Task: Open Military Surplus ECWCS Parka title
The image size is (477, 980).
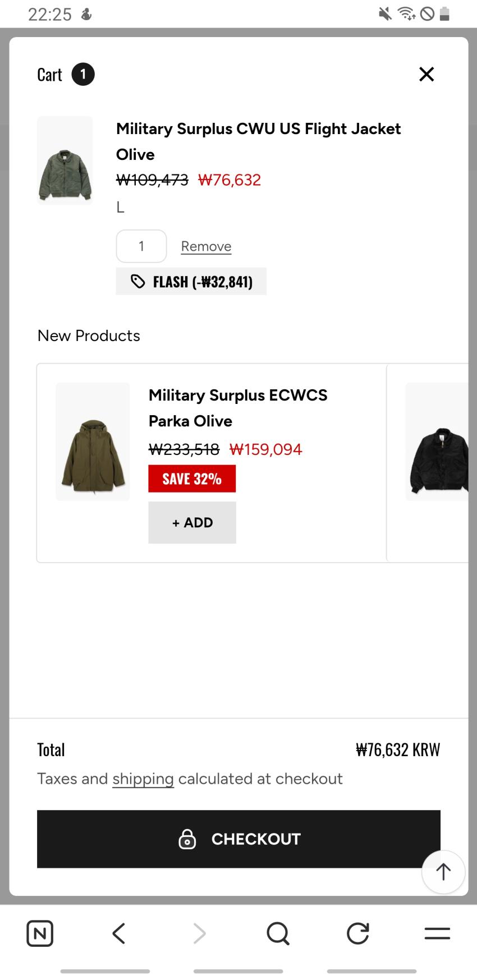Action: click(238, 408)
